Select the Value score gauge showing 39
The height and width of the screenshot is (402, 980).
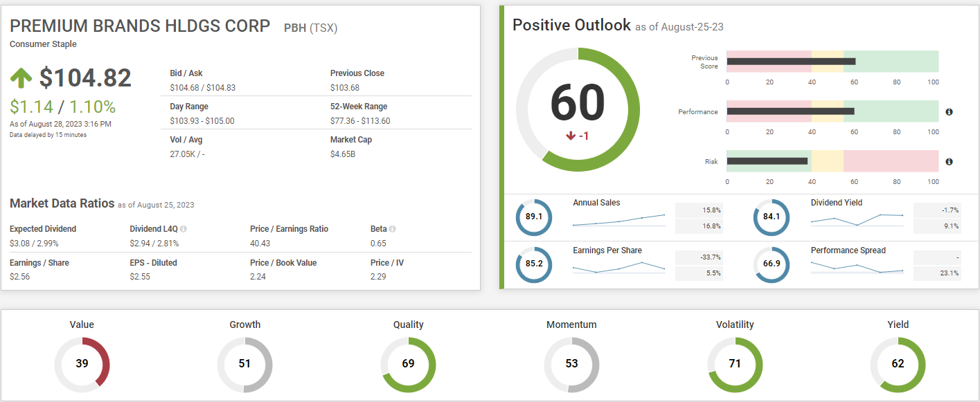pos(82,363)
